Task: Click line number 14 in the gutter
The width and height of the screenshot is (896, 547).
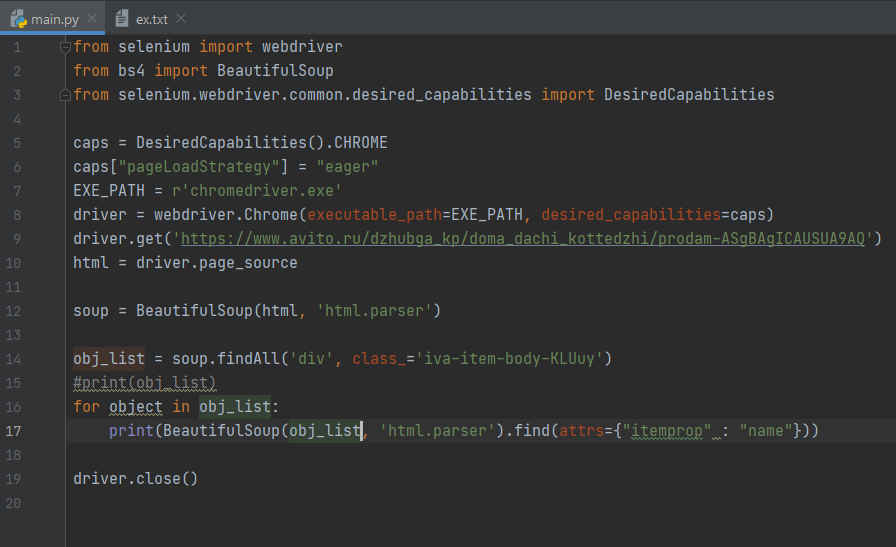Action: tap(13, 359)
